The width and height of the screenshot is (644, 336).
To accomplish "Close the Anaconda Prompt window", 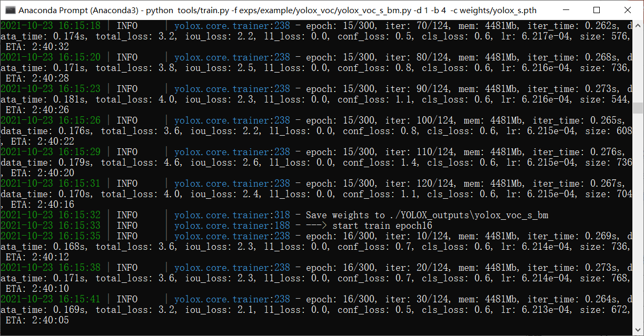I will click(628, 10).
